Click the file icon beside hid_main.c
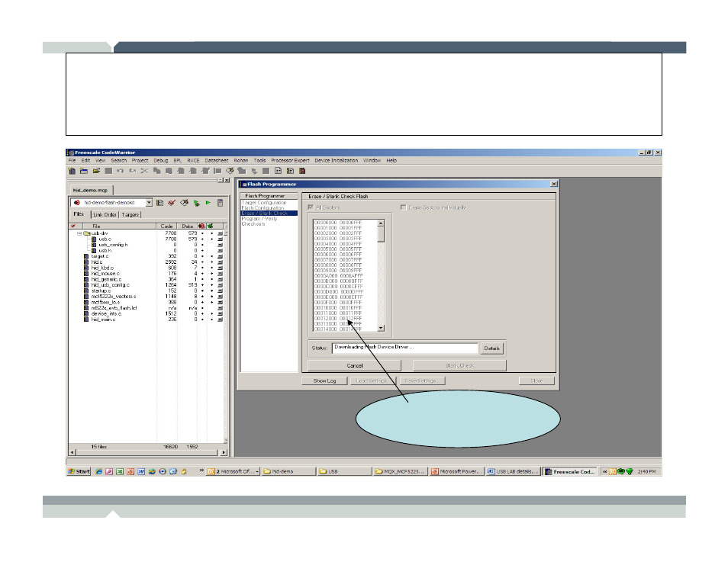 pos(86,320)
